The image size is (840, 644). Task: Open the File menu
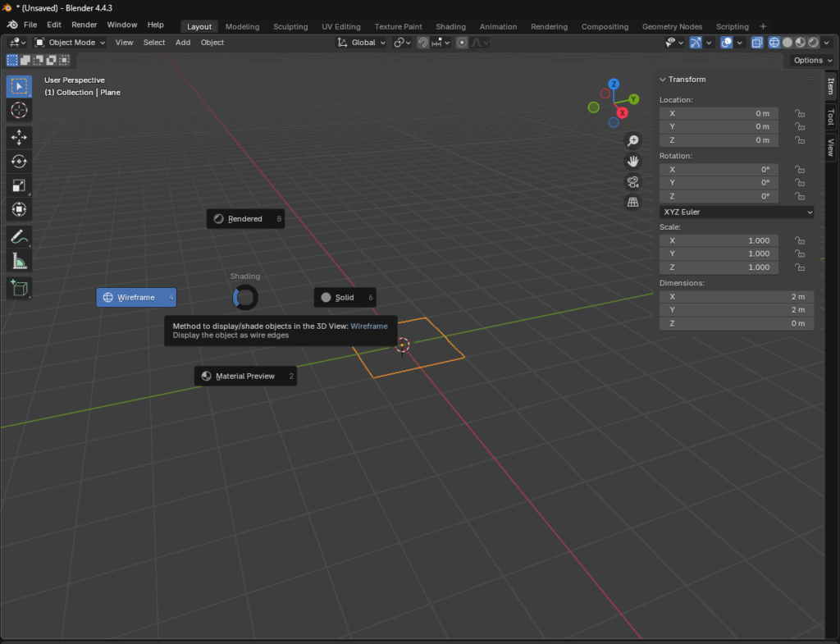[x=30, y=25]
